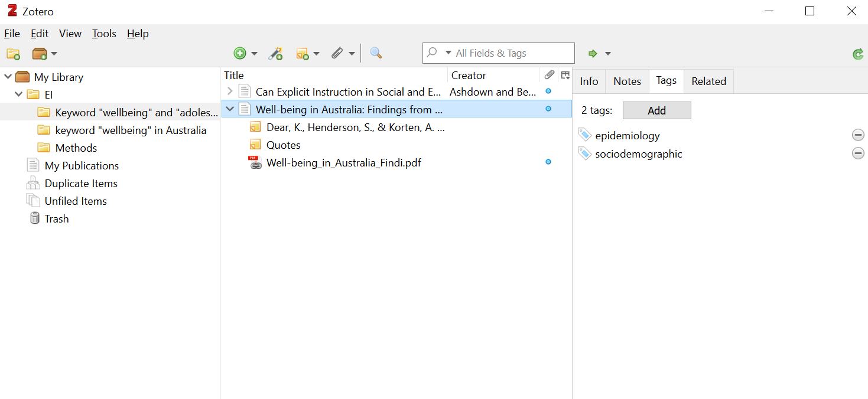Click the Add tag button
Image resolution: width=868 pixels, height=399 pixels.
pyautogui.click(x=656, y=110)
